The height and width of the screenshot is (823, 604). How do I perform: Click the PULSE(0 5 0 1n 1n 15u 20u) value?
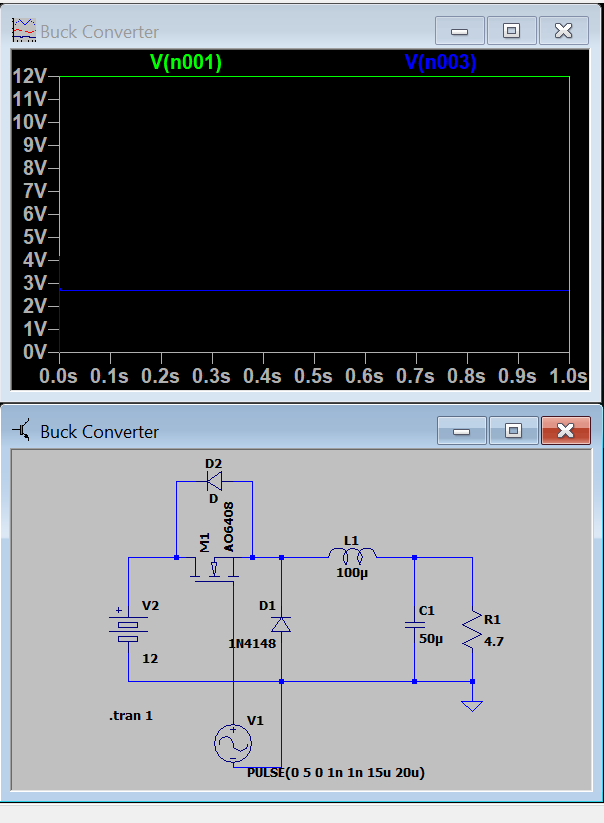(336, 773)
